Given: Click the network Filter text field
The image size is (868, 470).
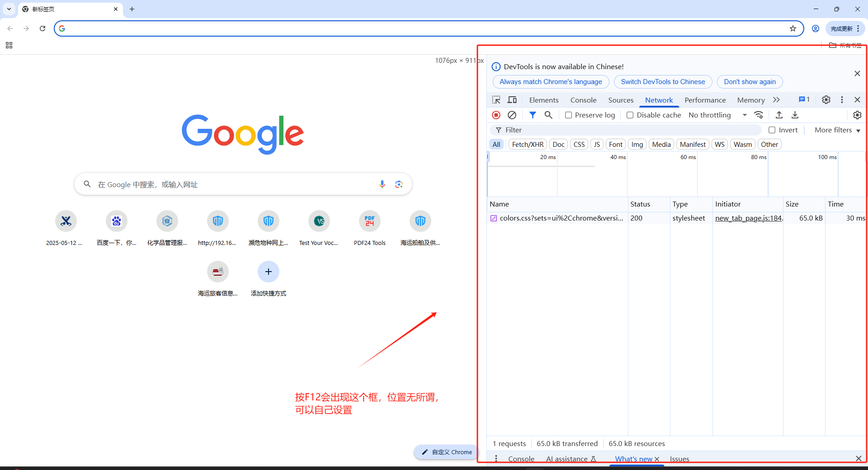Looking at the screenshot, I should 625,130.
